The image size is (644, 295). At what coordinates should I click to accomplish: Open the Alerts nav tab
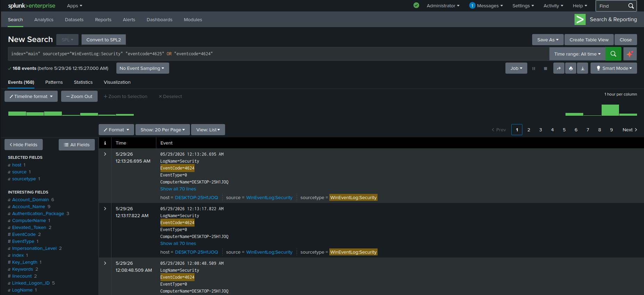(129, 20)
